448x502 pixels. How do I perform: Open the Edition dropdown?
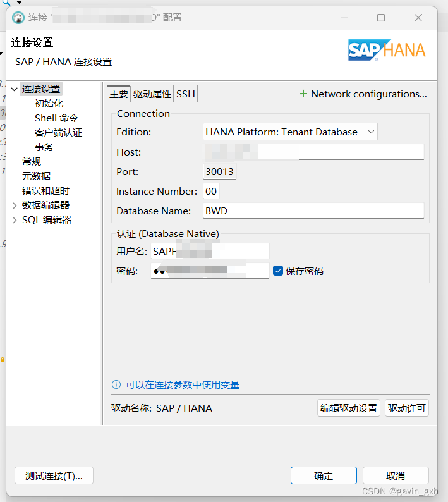290,132
